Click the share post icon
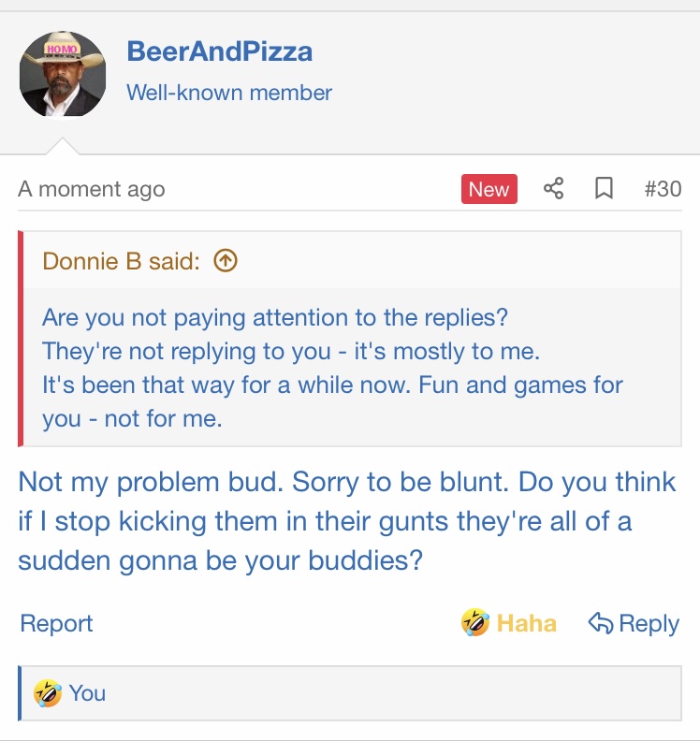 (553, 189)
